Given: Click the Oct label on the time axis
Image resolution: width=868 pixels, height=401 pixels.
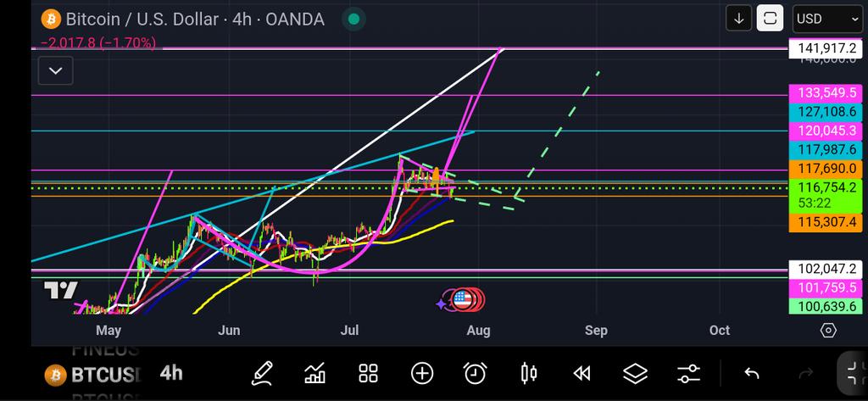Looking at the screenshot, I should [x=720, y=331].
